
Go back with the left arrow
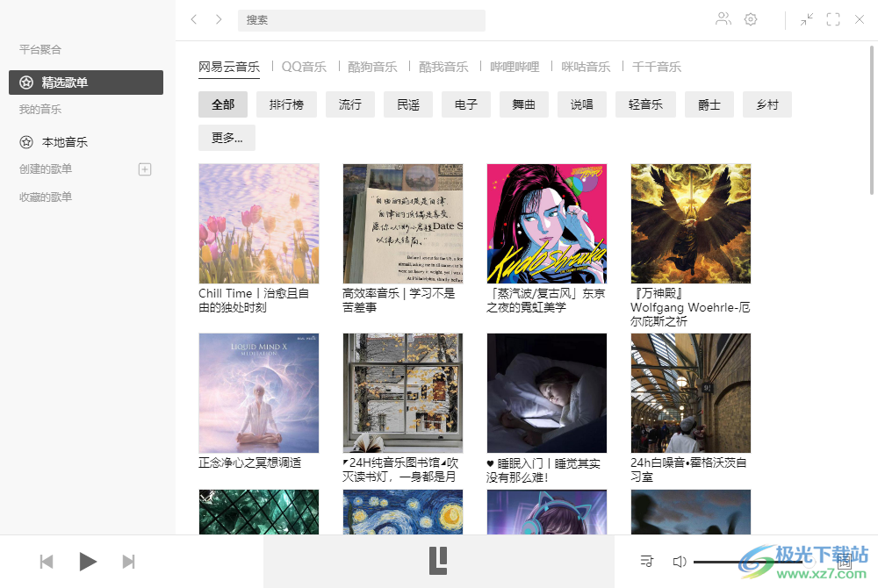pos(194,19)
